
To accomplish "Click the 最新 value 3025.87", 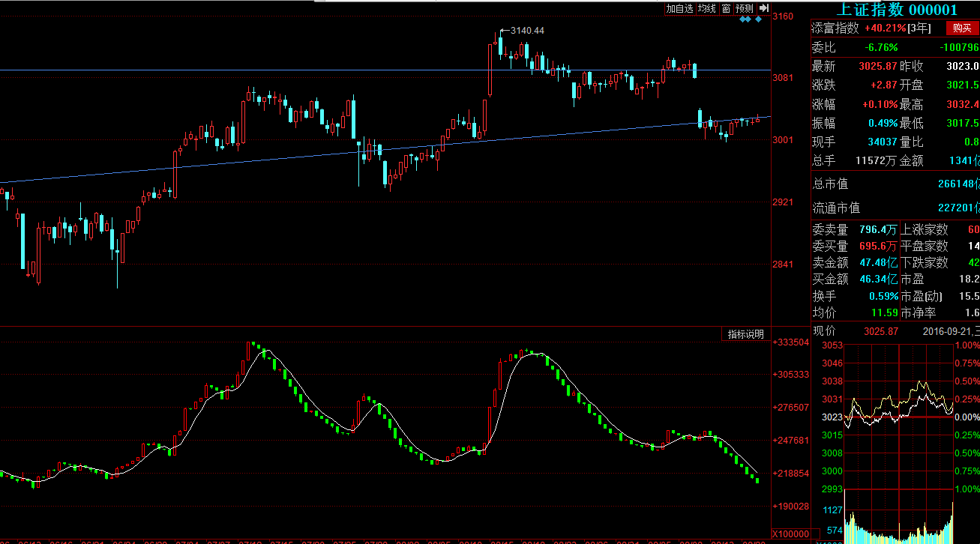I will (878, 67).
